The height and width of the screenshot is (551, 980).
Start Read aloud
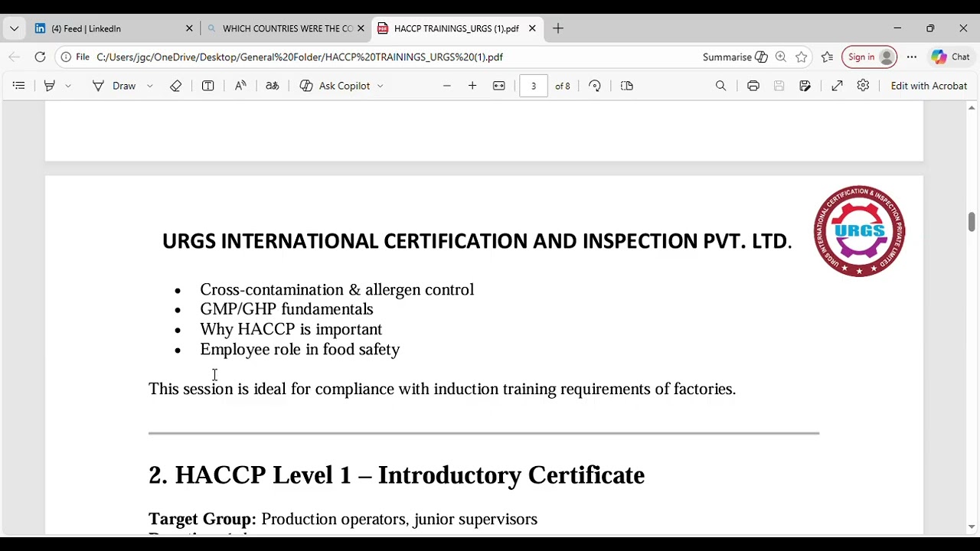240,86
